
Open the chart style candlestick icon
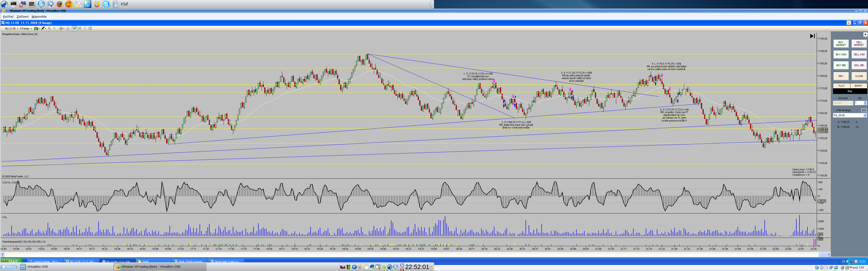click(x=36, y=29)
